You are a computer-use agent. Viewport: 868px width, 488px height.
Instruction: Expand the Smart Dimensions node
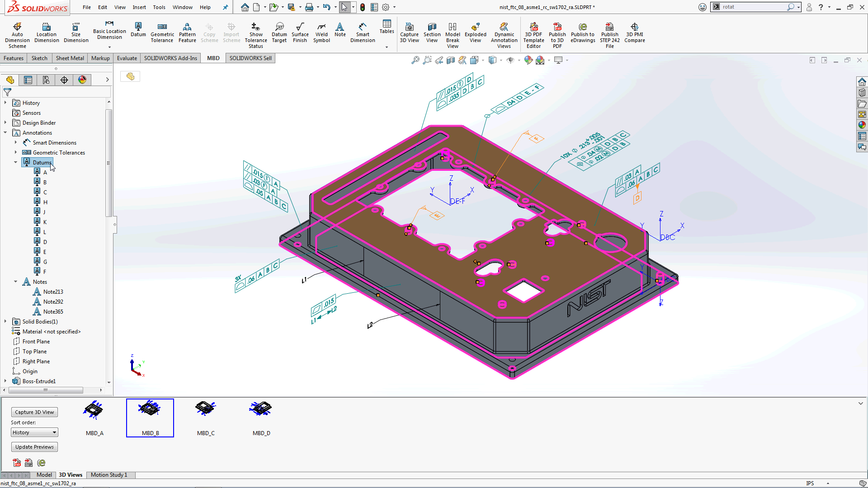coord(15,142)
